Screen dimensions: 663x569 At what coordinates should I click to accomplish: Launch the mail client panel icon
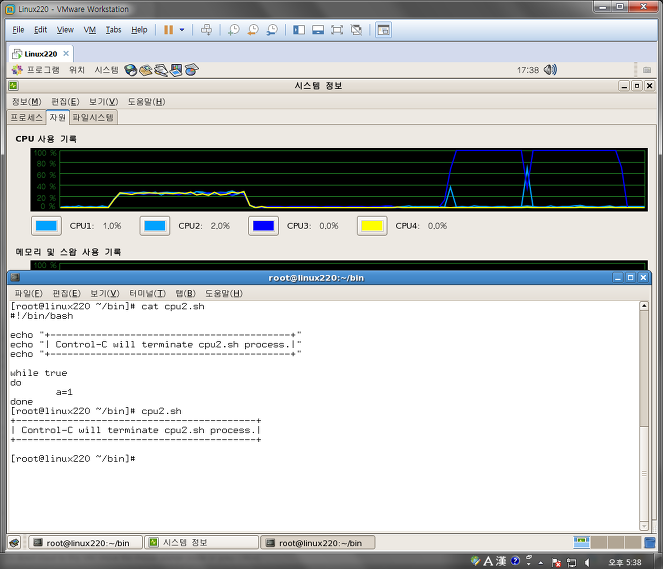pyautogui.click(x=145, y=70)
